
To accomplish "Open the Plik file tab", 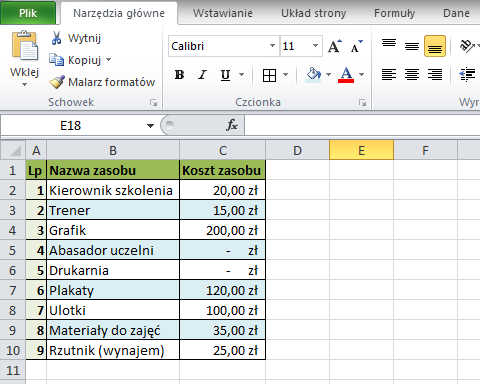I will (x=28, y=13).
